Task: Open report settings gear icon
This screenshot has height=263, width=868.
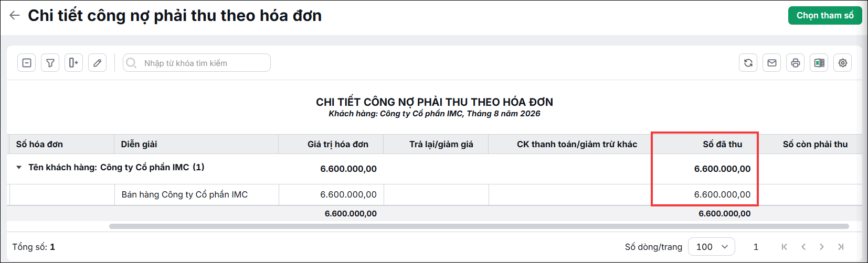Action: (x=843, y=63)
